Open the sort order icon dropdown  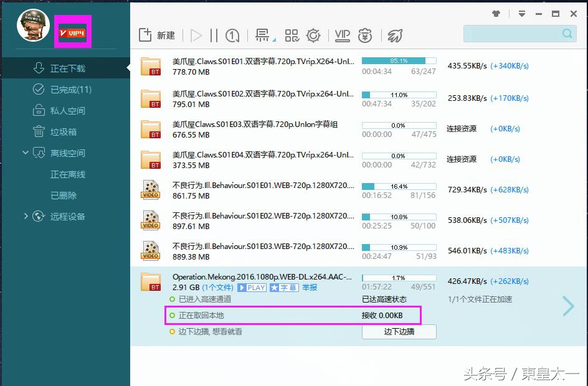pyautogui.click(x=265, y=35)
